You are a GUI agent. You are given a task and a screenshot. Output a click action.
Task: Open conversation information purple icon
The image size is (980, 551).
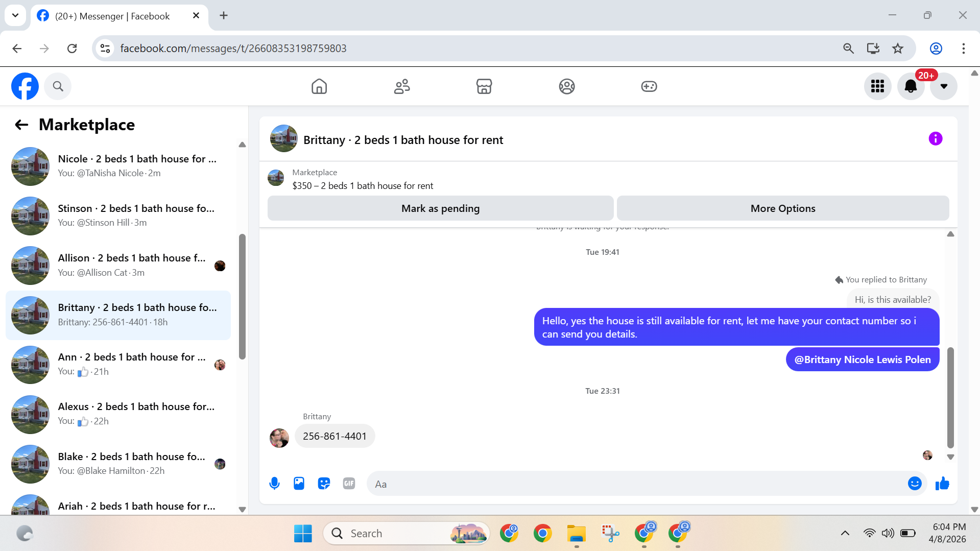click(x=935, y=139)
